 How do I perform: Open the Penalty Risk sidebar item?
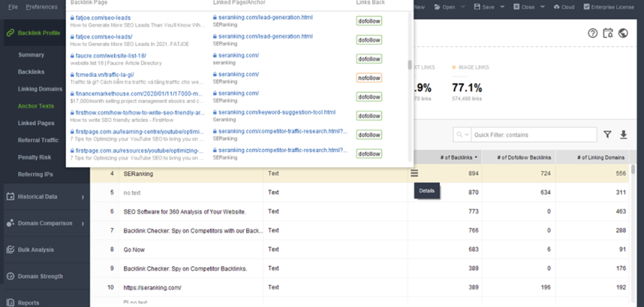(x=34, y=157)
